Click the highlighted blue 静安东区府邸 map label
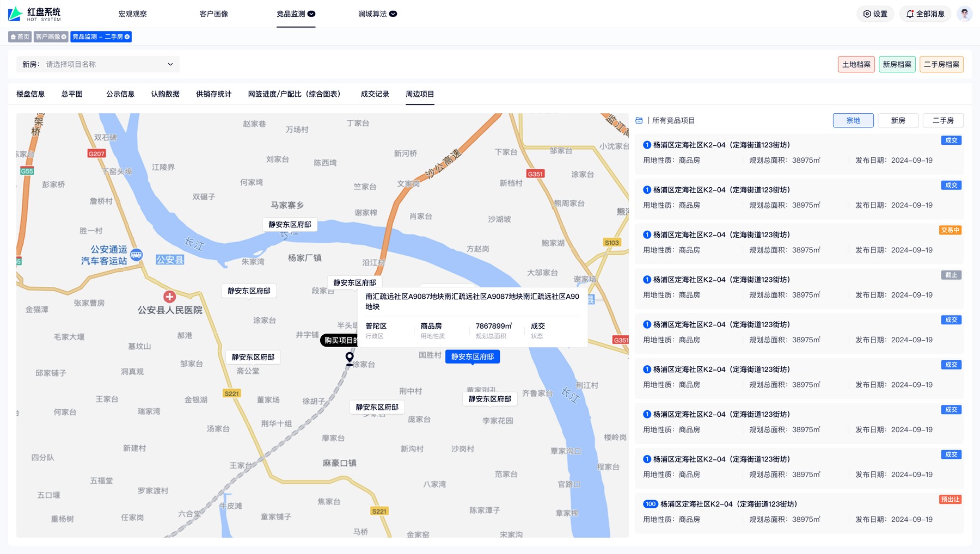980x554 pixels. click(x=473, y=357)
